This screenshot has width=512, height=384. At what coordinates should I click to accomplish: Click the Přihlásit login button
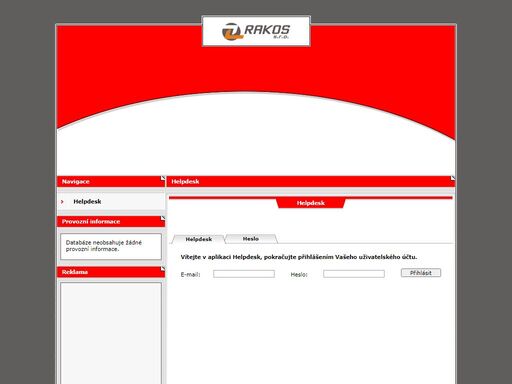[421, 273]
